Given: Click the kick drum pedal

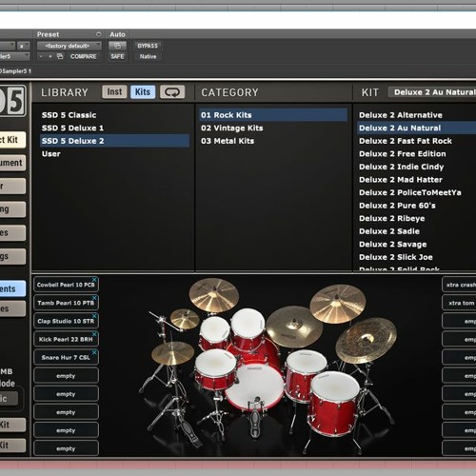Looking at the screenshot, I should point(255,421).
